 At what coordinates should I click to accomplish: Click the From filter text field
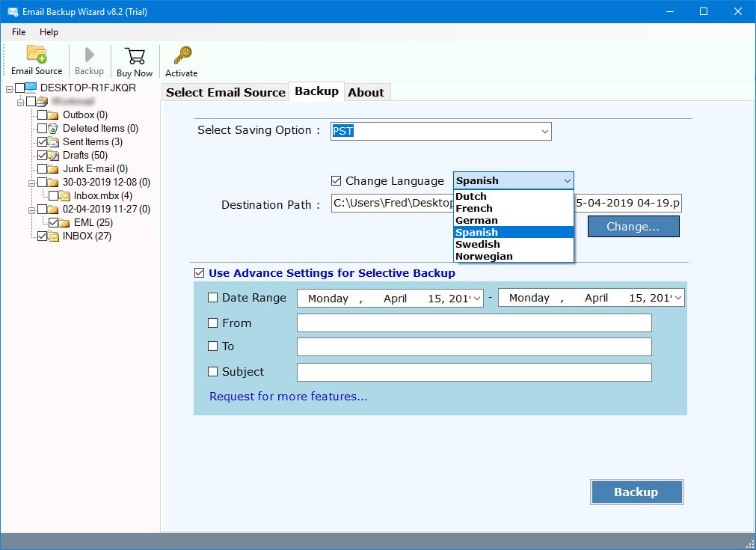[x=474, y=323]
